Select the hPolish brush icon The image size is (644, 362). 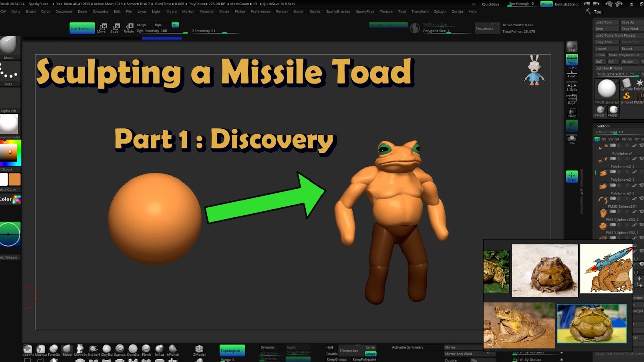point(173,350)
